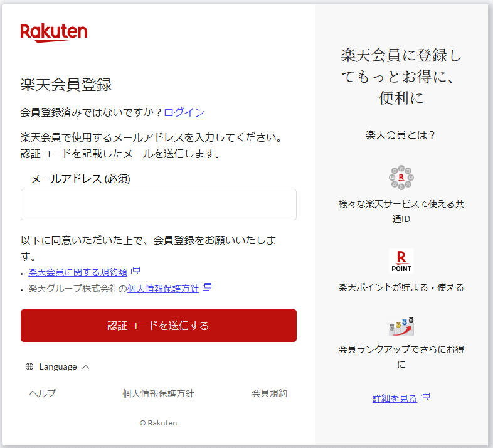This screenshot has width=493, height=448.
Task: Click 会員ランクアップでさらにお得に text
Action: tap(401, 357)
